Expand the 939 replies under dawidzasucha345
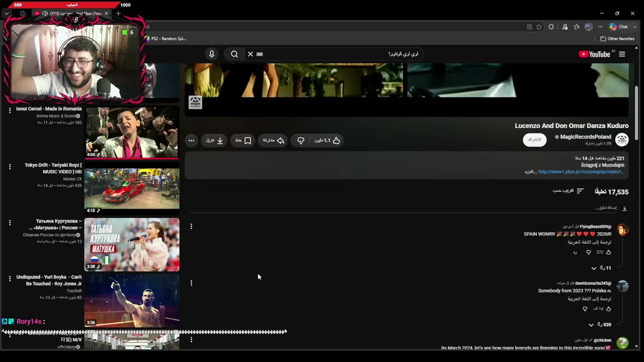The width and height of the screenshot is (644, 362). (x=600, y=325)
